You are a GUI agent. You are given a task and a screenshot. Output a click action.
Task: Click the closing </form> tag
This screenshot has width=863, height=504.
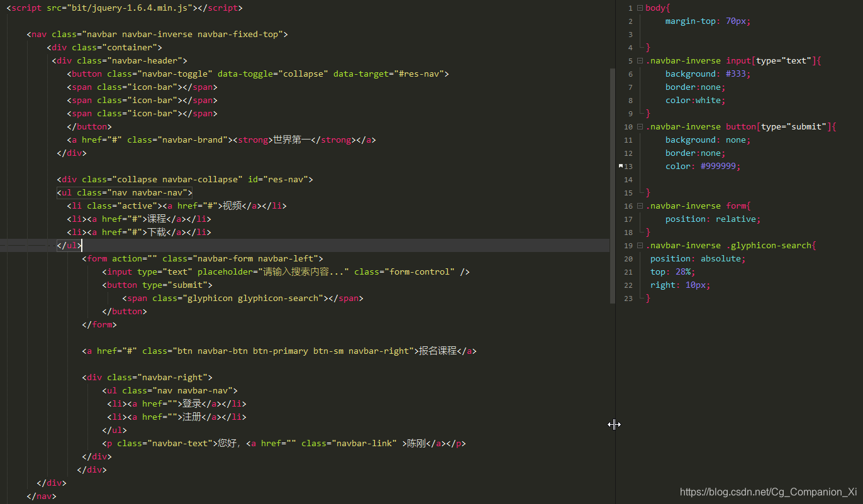click(x=99, y=324)
